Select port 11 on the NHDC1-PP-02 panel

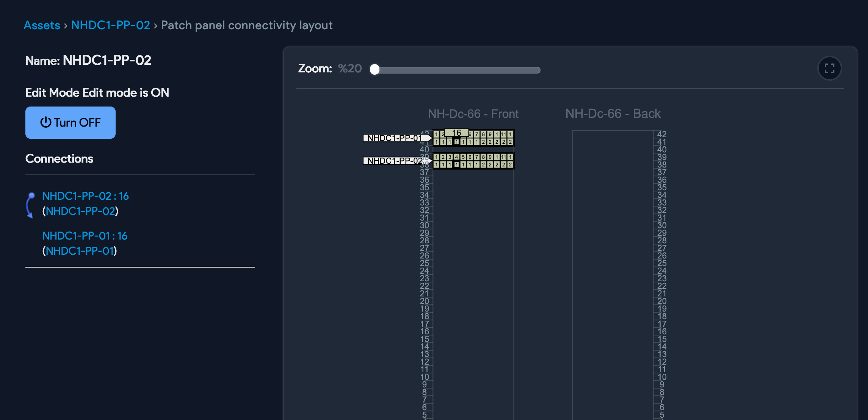click(x=503, y=157)
